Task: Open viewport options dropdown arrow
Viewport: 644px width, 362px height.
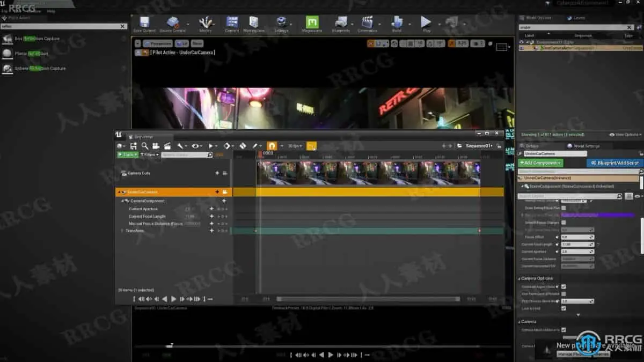Action: 137,43
